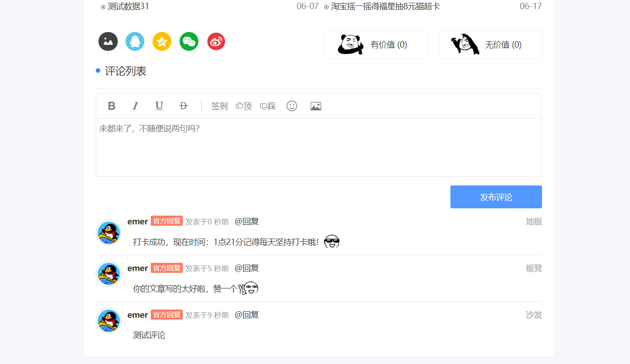Share using the green WeChat icon
The height and width of the screenshot is (364, 630).
click(x=189, y=42)
